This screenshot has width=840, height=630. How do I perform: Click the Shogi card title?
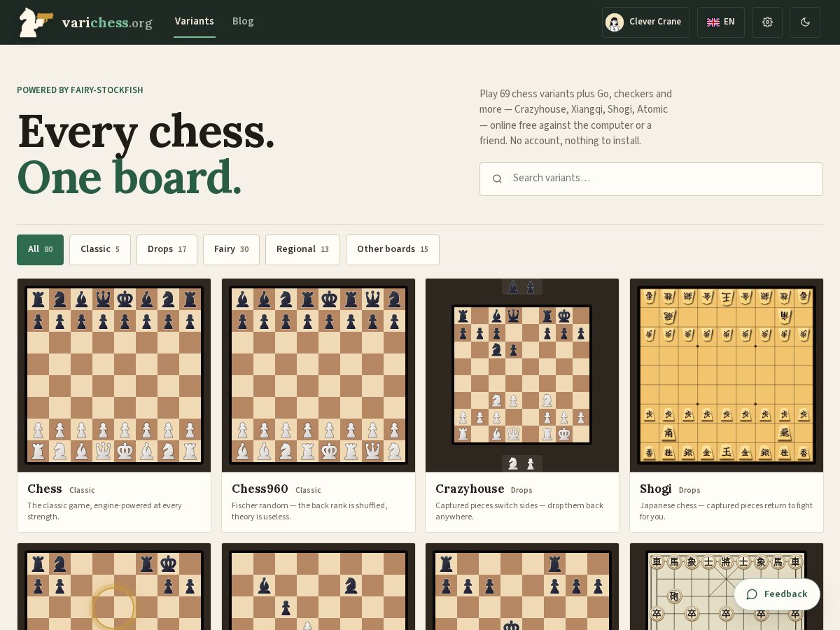tap(656, 489)
